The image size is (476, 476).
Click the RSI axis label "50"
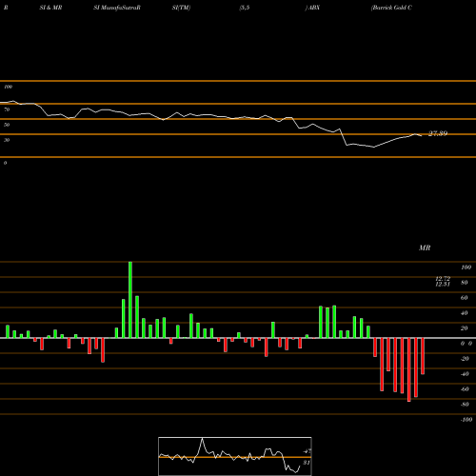pos(7,125)
